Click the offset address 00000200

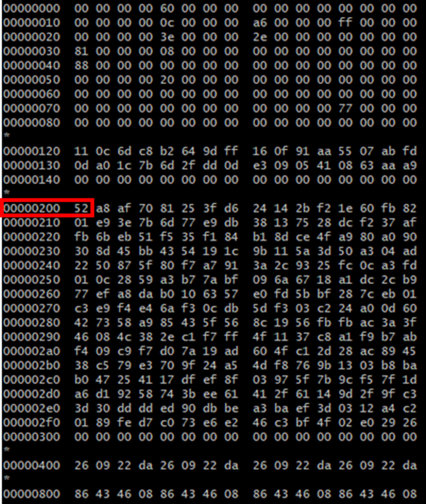coord(32,208)
